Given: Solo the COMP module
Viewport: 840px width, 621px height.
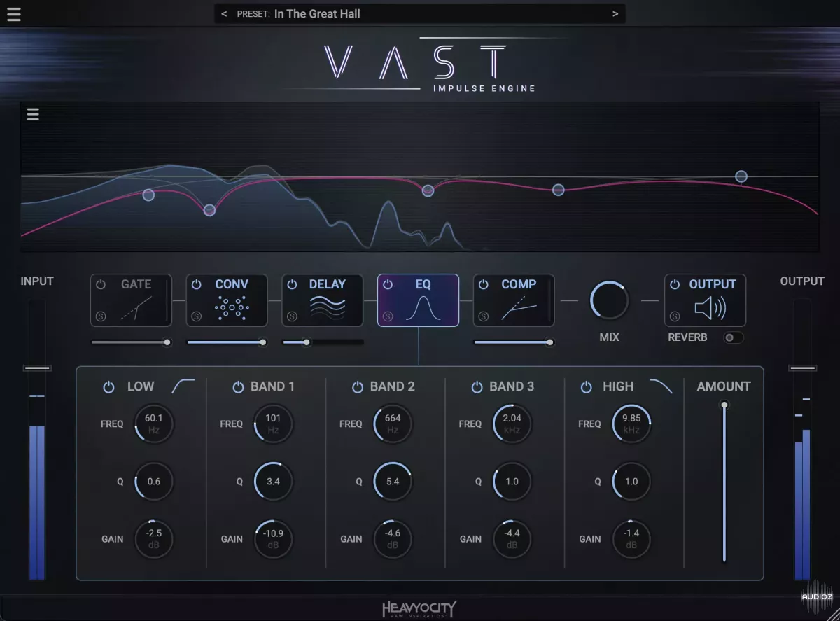Looking at the screenshot, I should [x=484, y=316].
